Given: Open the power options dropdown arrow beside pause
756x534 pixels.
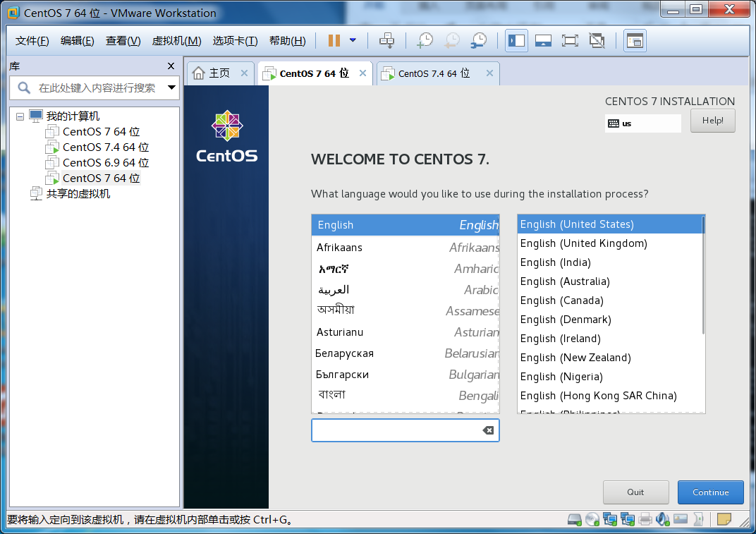Looking at the screenshot, I should tap(353, 40).
